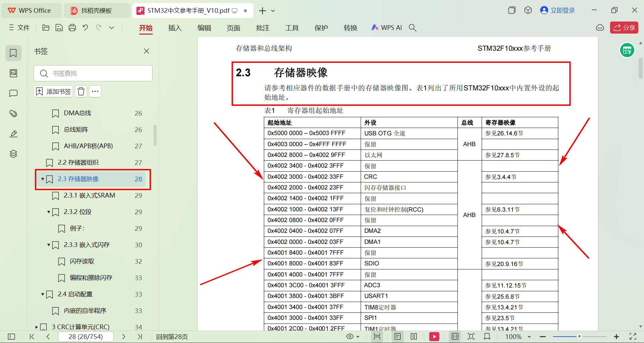Screen dimensions: 644x343
Task: Open the signature pen sidebar icon
Action: pyautogui.click(x=13, y=134)
